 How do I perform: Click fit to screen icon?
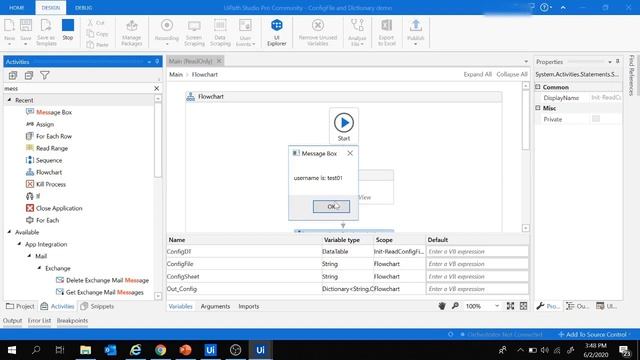(510, 306)
